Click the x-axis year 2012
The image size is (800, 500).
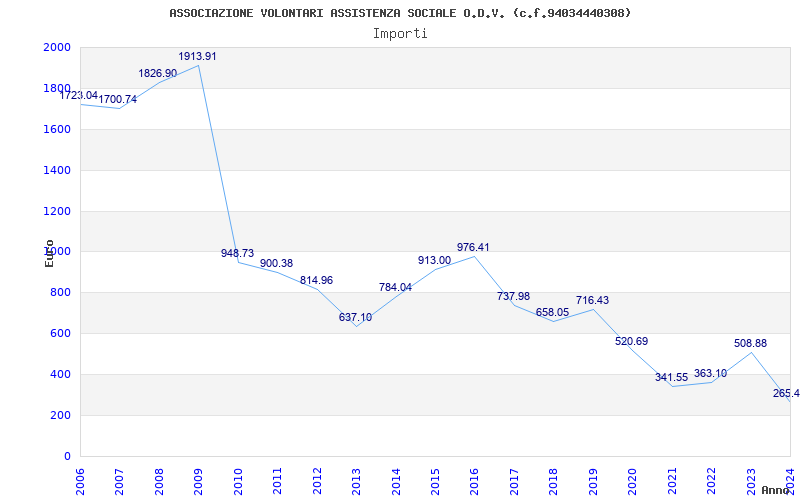(x=317, y=482)
